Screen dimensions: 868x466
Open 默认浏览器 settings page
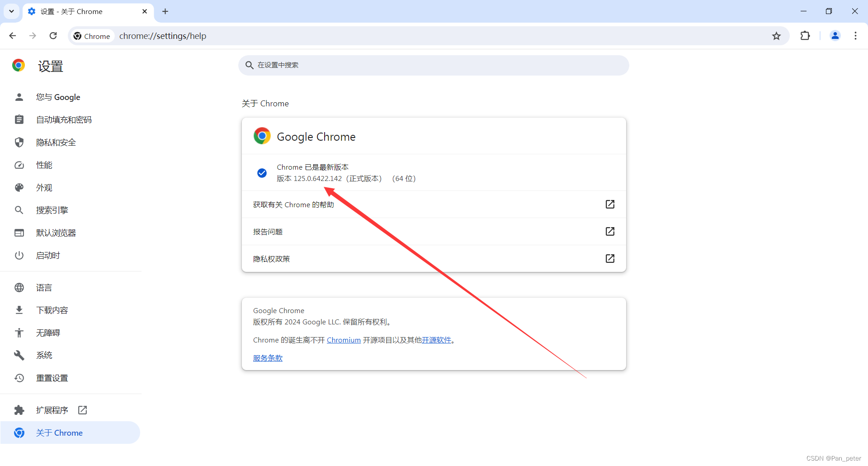tap(71, 233)
